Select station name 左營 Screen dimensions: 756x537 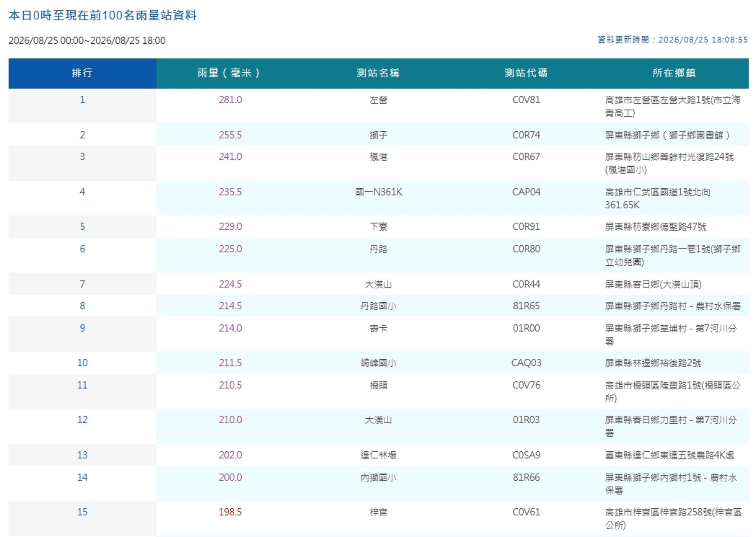click(378, 100)
